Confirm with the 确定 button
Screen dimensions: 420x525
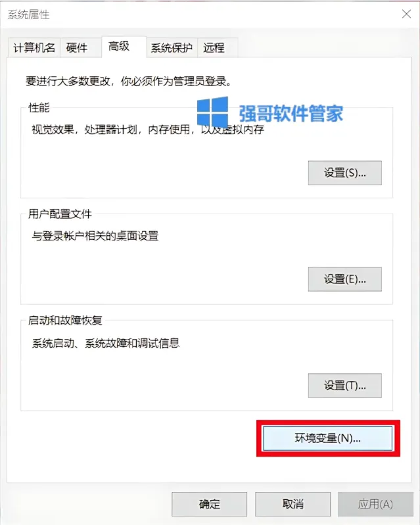pos(209,504)
